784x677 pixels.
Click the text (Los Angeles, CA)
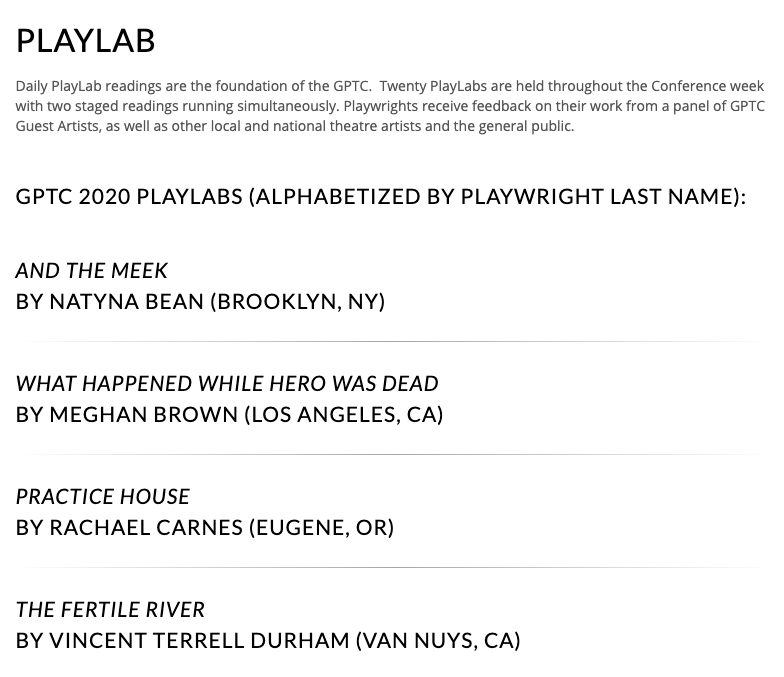coord(344,414)
